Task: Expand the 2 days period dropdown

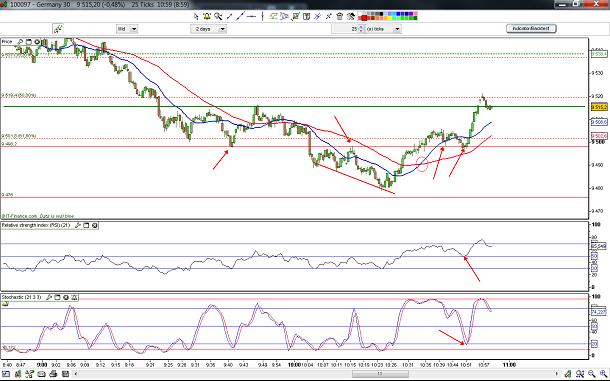Action: point(208,29)
